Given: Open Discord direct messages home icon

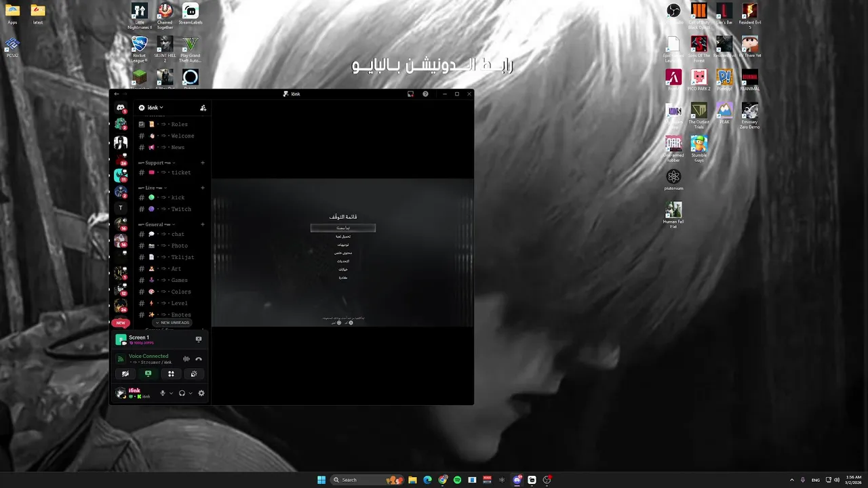Looking at the screenshot, I should tap(121, 108).
